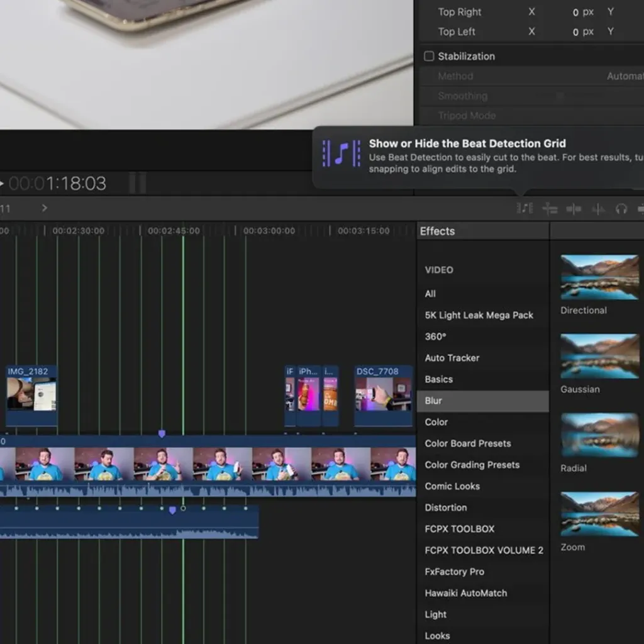Click the purple marker on the music clip
644x644 pixels.
coord(172,510)
